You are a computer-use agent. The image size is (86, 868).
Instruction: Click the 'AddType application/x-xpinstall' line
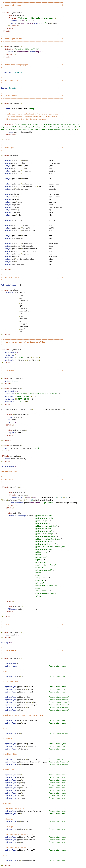tap(28, 254)
